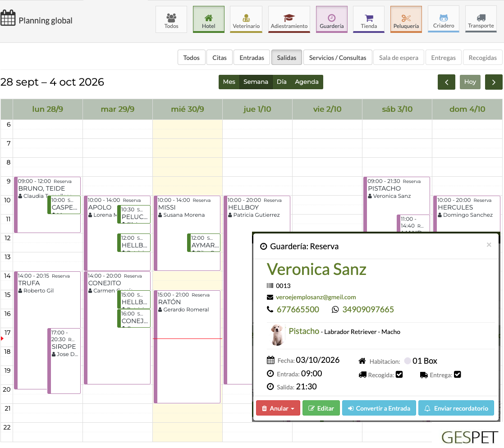Screen dimensions: 504x448
Task: Click the Salida clock icon
Action: click(270, 387)
